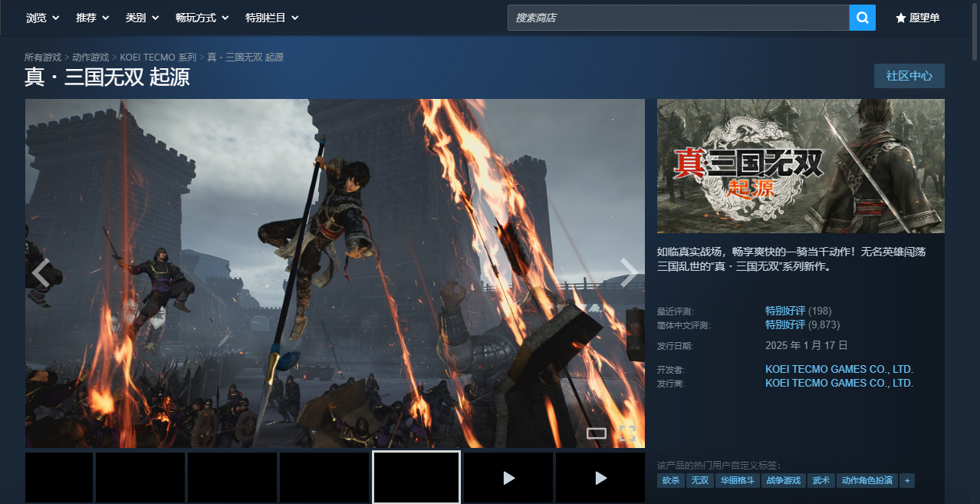Click the magnifier search button
The width and height of the screenshot is (980, 504).
tap(862, 18)
